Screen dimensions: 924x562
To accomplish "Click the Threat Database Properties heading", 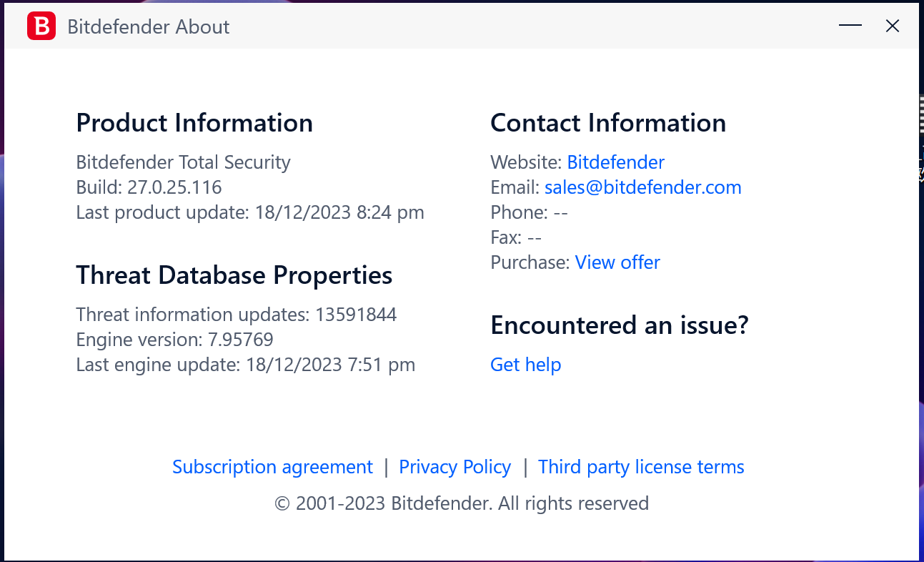I will (x=234, y=275).
